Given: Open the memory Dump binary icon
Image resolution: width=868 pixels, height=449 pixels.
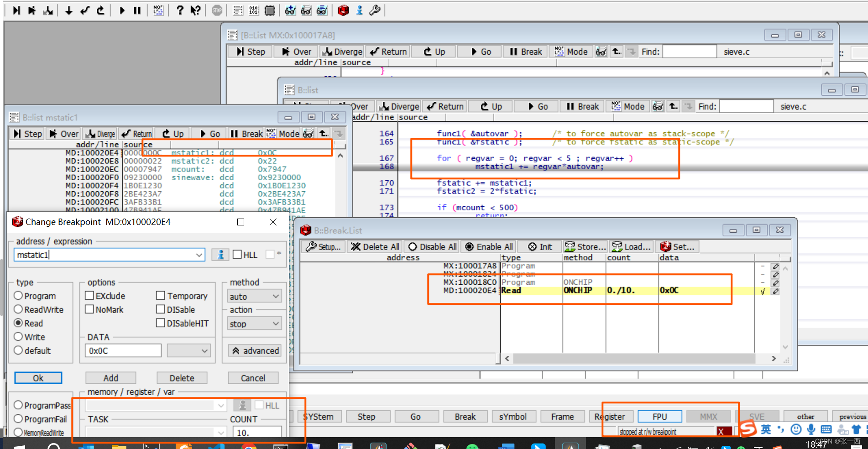Looking at the screenshot, I should click(254, 10).
